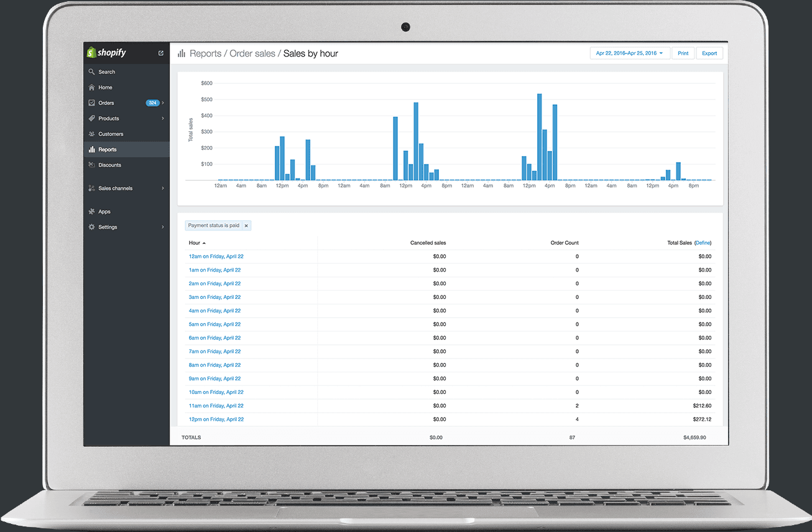Open the store in a new window icon
The image size is (812, 532).
161,53
